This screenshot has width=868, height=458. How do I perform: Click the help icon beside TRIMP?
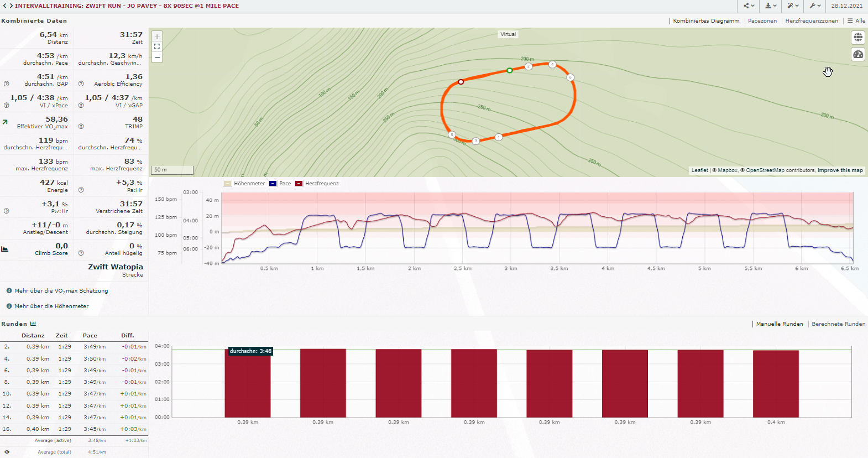coord(81,127)
